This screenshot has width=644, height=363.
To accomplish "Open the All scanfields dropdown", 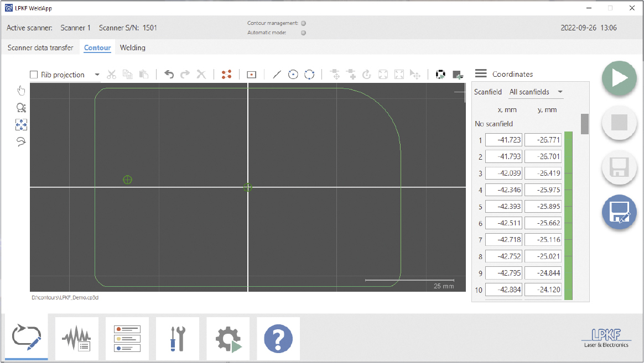I will coord(536,92).
